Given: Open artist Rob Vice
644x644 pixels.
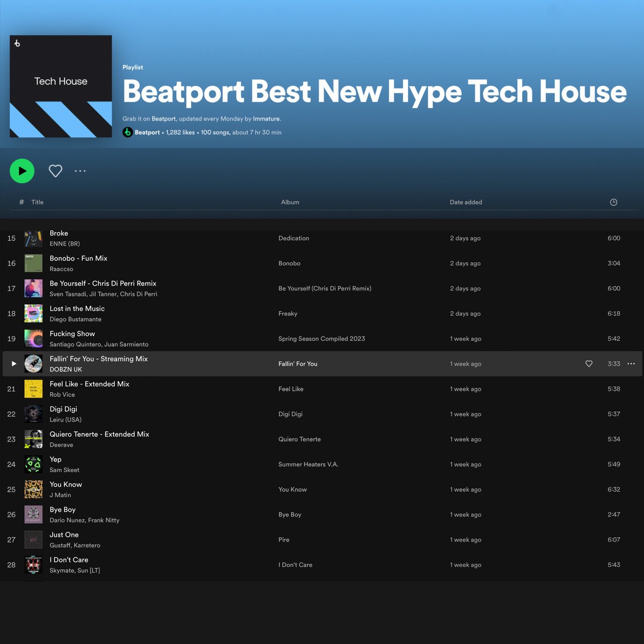Looking at the screenshot, I should (x=62, y=394).
